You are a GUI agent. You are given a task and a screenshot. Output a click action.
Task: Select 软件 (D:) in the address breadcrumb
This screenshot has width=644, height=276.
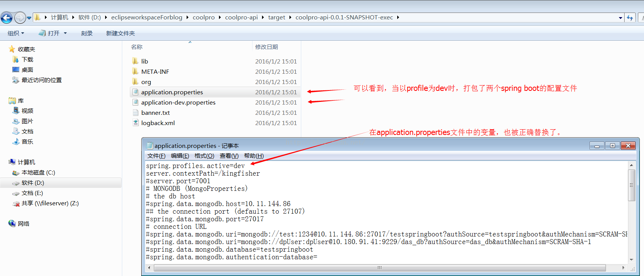point(89,17)
